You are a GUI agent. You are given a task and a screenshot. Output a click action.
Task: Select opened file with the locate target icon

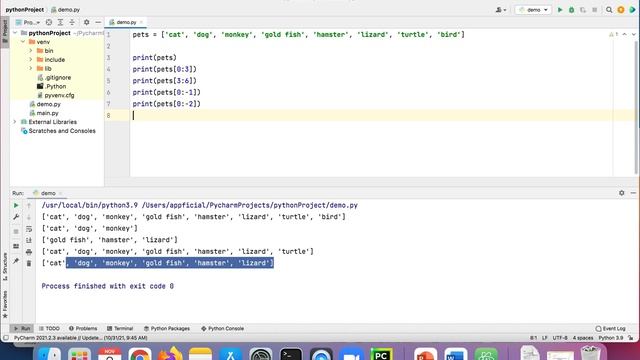point(49,22)
